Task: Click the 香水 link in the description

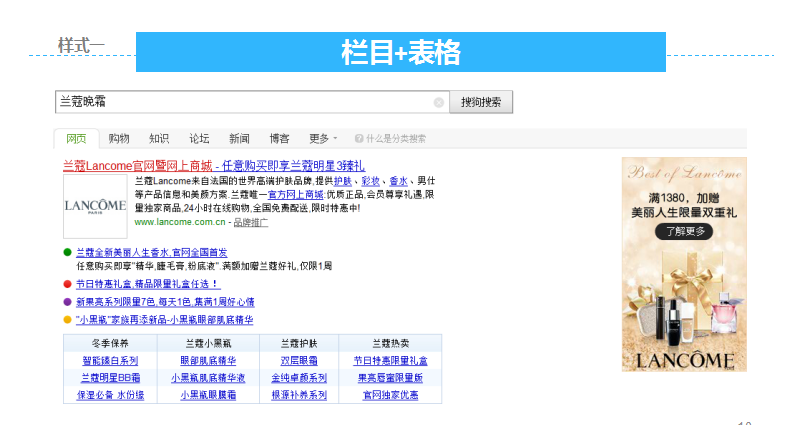Action: click(398, 181)
